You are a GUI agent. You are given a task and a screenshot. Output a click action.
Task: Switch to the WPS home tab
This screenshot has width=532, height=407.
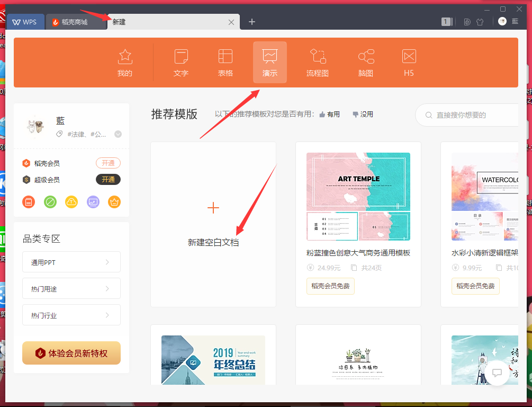click(x=25, y=22)
